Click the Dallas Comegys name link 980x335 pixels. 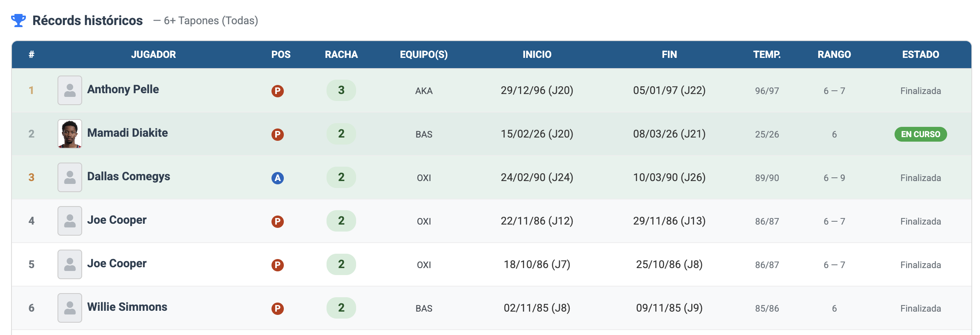129,177
